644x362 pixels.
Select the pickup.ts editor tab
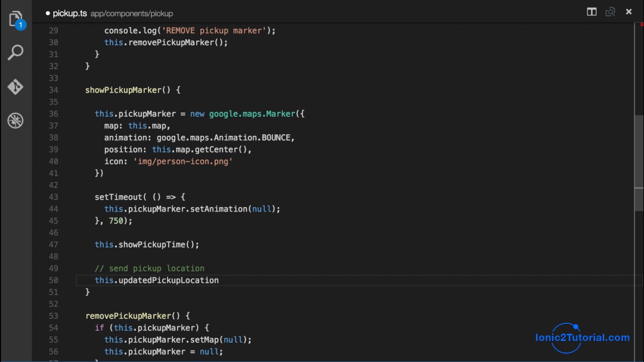coord(69,14)
